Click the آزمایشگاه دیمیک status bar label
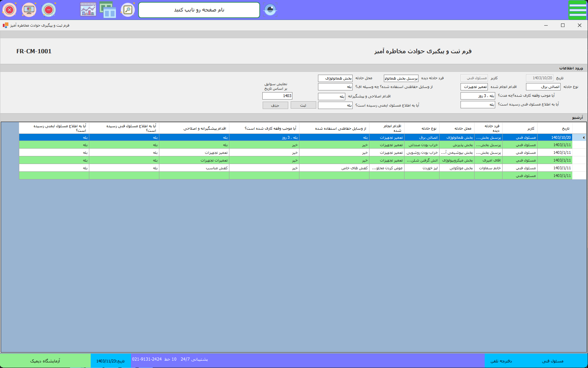Viewport: 588px width, 368px height. click(x=45, y=361)
